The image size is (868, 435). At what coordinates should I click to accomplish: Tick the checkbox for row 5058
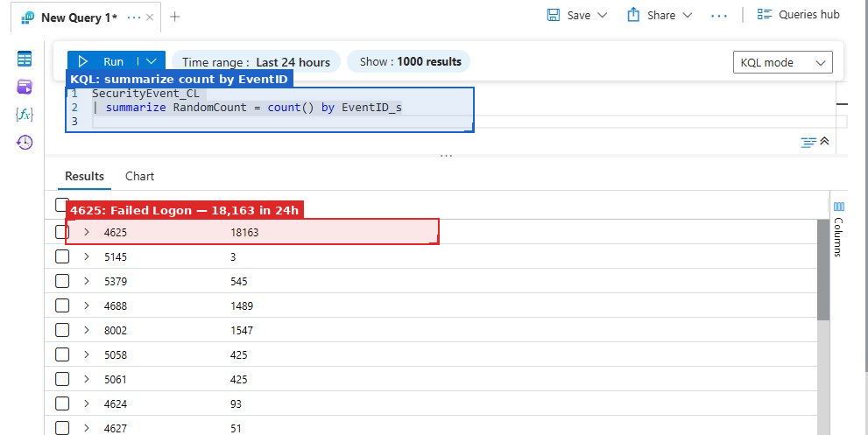[x=62, y=354]
